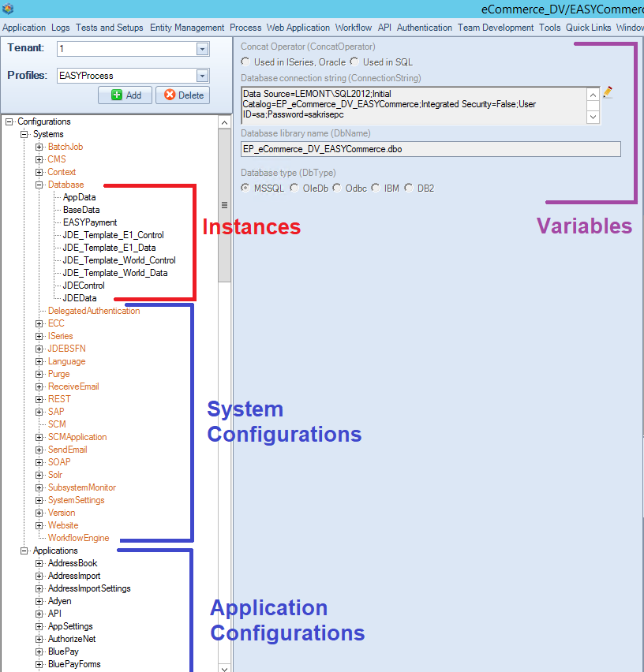644x672 pixels.
Task: Select the SCM tree item
Action: click(57, 424)
